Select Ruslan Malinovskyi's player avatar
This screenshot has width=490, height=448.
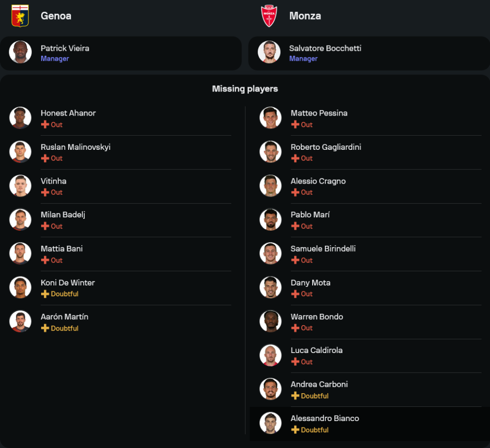[x=20, y=152]
